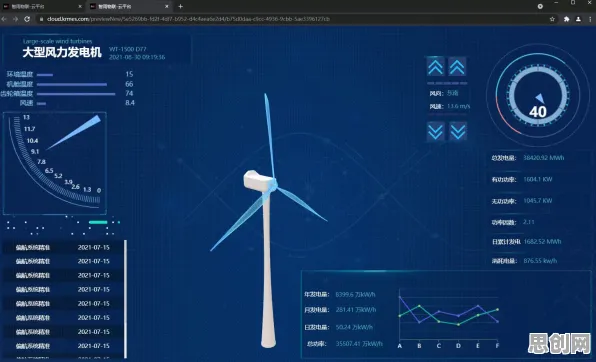Click monthly generation value 281.41 万kW/h

tap(356, 310)
